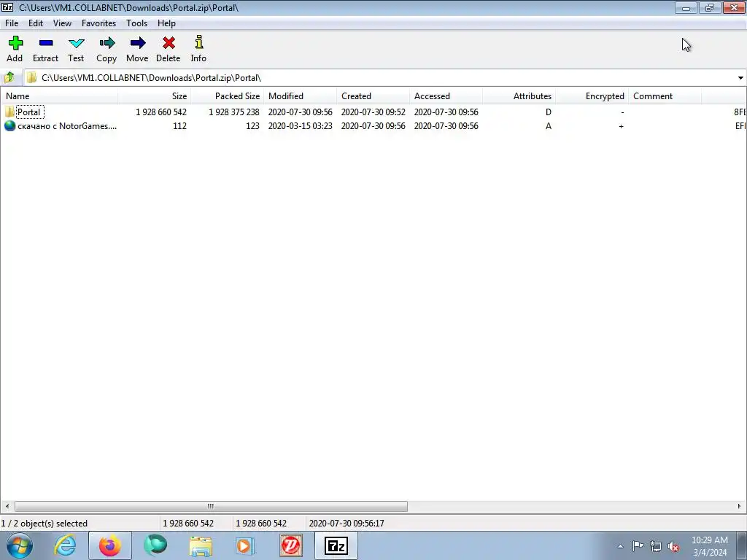Viewport: 747px width, 560px height.
Task: Click the 7-Zip taskbar button
Action: click(336, 545)
